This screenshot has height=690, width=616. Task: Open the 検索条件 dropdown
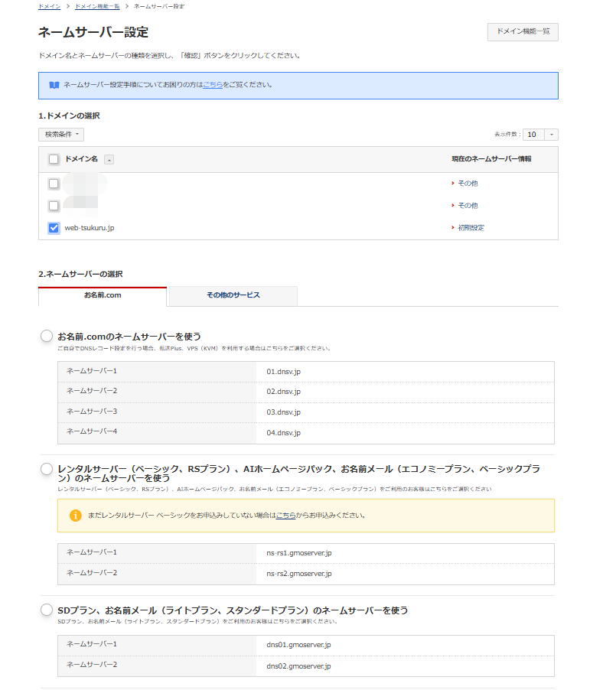tap(61, 134)
